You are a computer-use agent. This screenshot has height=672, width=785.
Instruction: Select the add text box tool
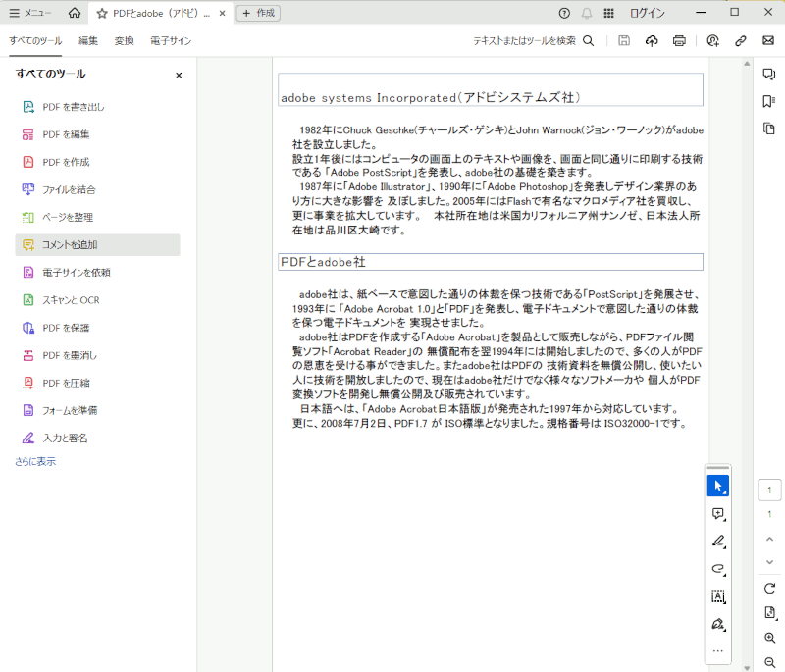point(718,596)
